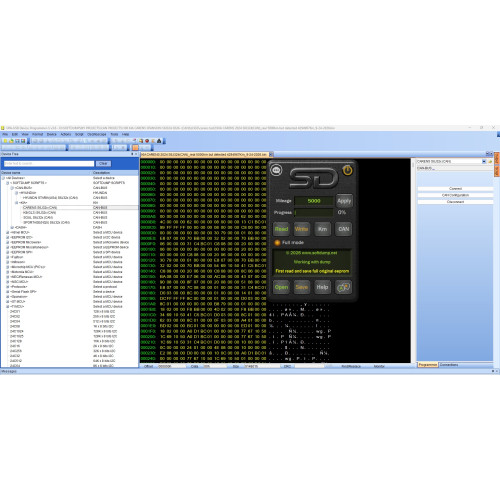Click the power icon on SD panel
The width and height of the screenshot is (500, 500).
(x=347, y=170)
